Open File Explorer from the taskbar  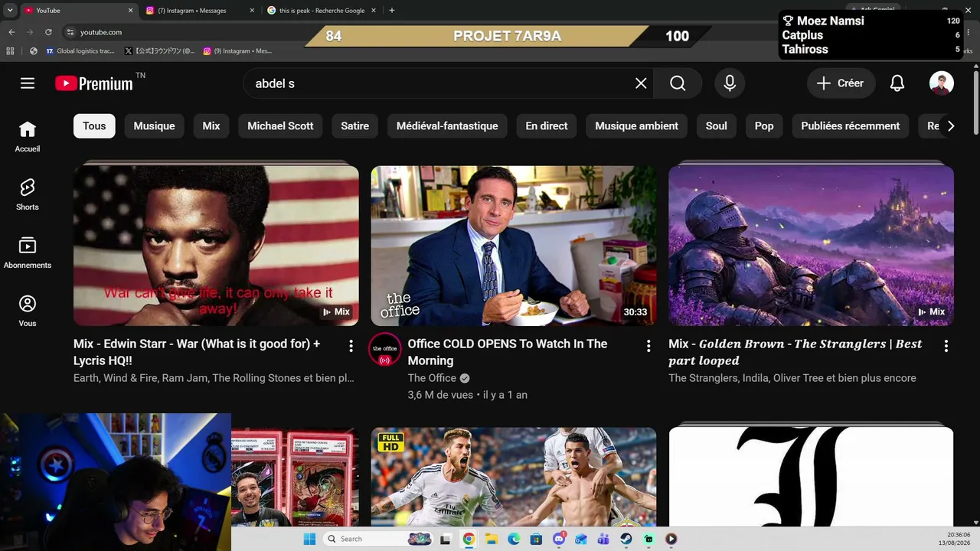[x=491, y=539]
